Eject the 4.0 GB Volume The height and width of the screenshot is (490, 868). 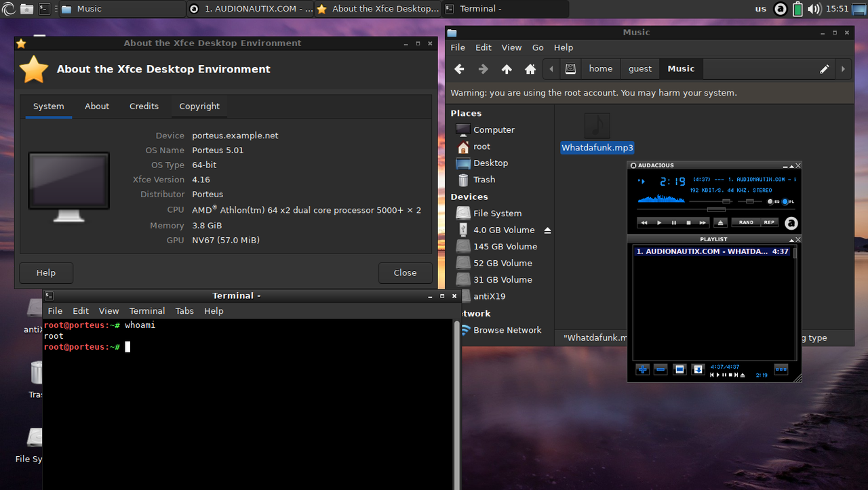coord(547,230)
